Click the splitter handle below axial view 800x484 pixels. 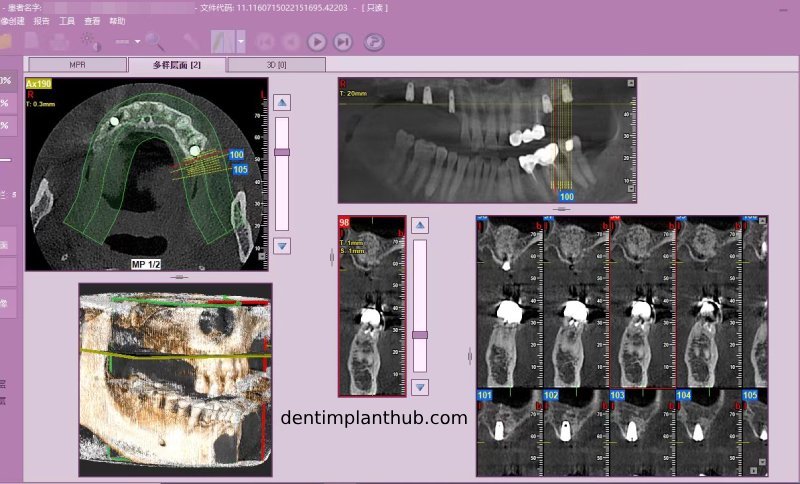[179, 277]
